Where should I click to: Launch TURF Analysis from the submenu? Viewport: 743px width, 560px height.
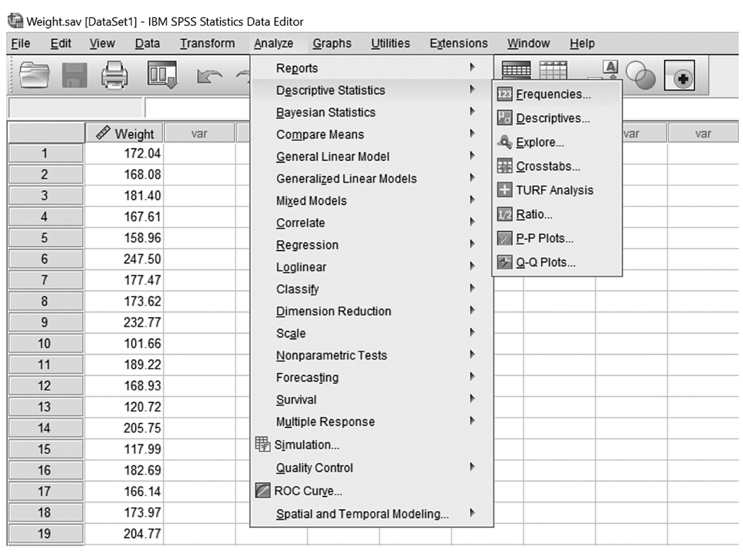tap(554, 190)
